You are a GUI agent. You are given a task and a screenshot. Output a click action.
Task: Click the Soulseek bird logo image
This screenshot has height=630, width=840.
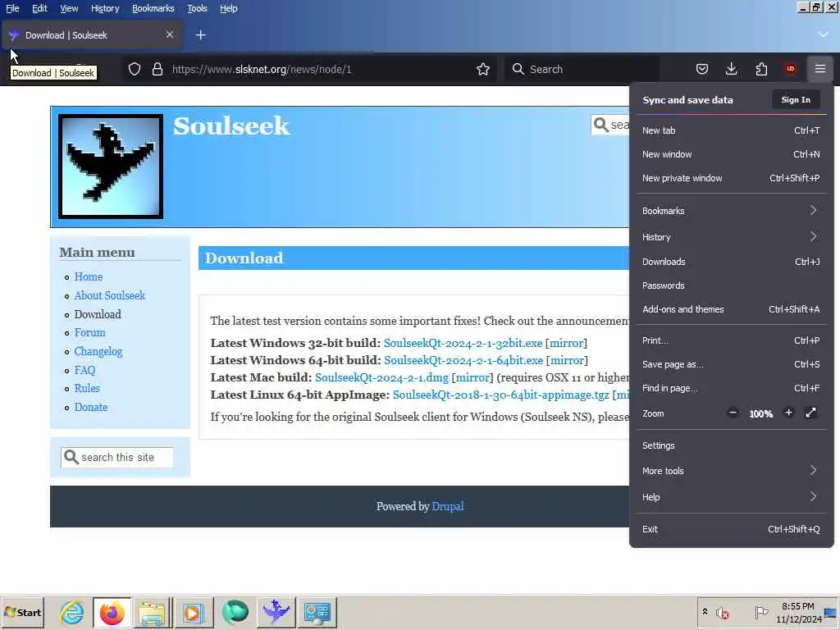[111, 166]
